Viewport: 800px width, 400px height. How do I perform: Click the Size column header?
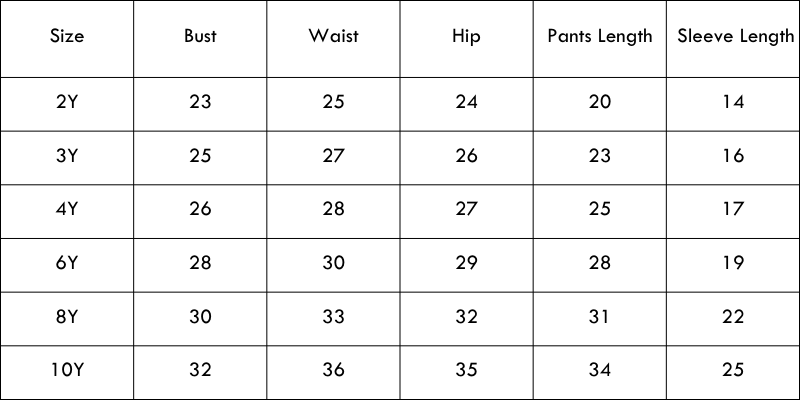coord(67,37)
